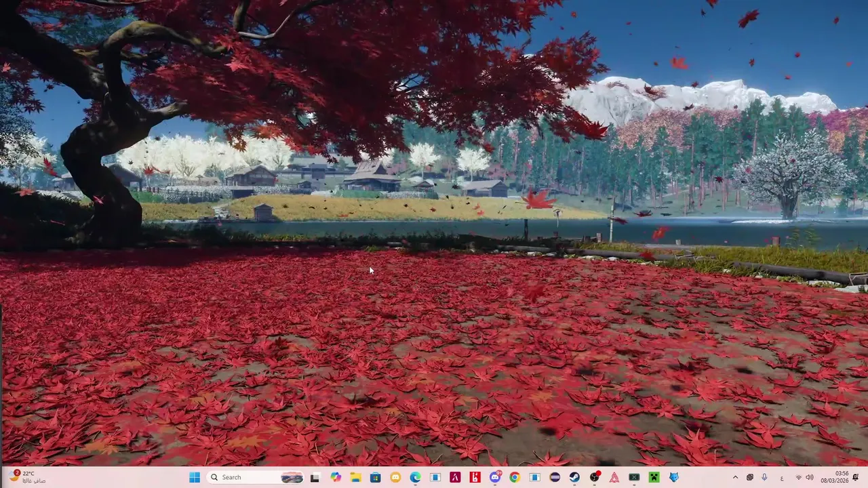Image resolution: width=868 pixels, height=488 pixels.
Task: Launch Microsoft Edge from taskbar
Action: tap(415, 477)
